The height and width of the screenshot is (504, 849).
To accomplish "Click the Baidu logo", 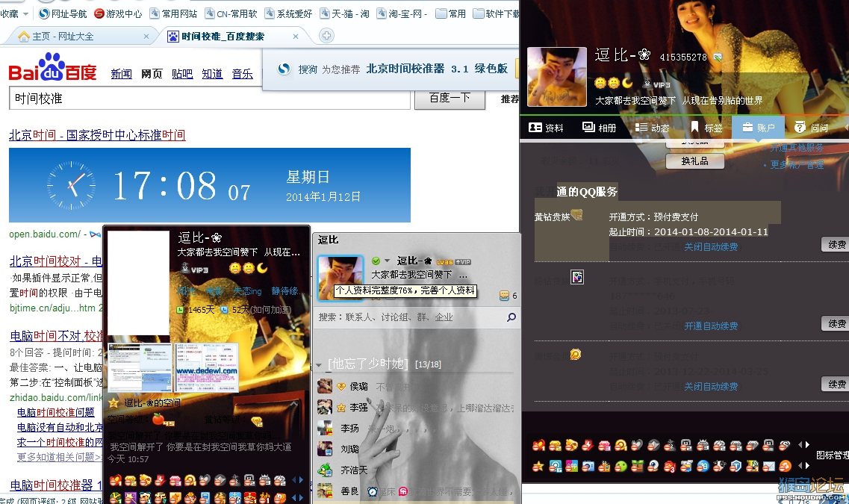I will [52, 68].
